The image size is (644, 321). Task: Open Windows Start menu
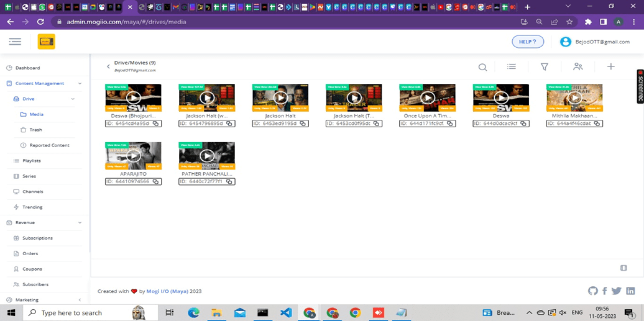pos(11,313)
